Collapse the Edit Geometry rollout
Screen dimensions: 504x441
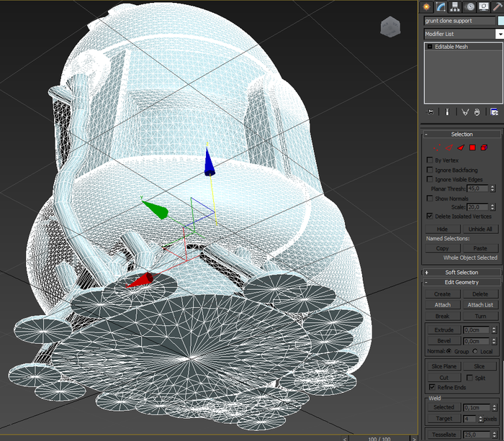462,282
